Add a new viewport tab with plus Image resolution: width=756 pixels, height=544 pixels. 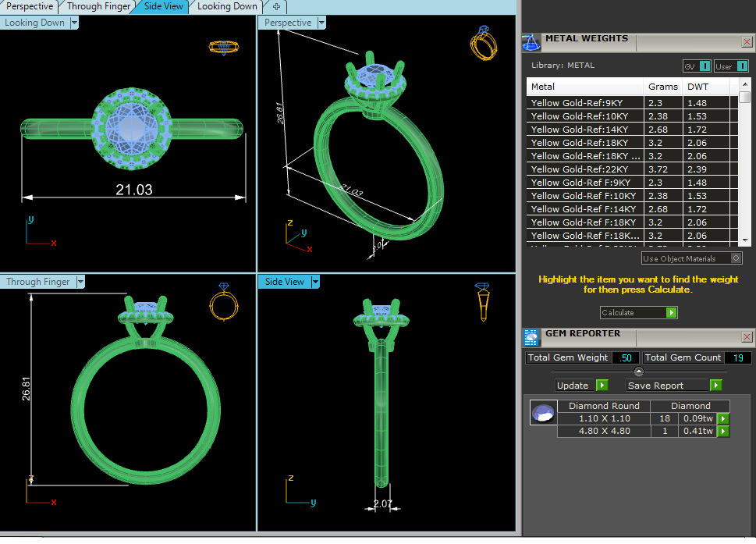(276, 7)
